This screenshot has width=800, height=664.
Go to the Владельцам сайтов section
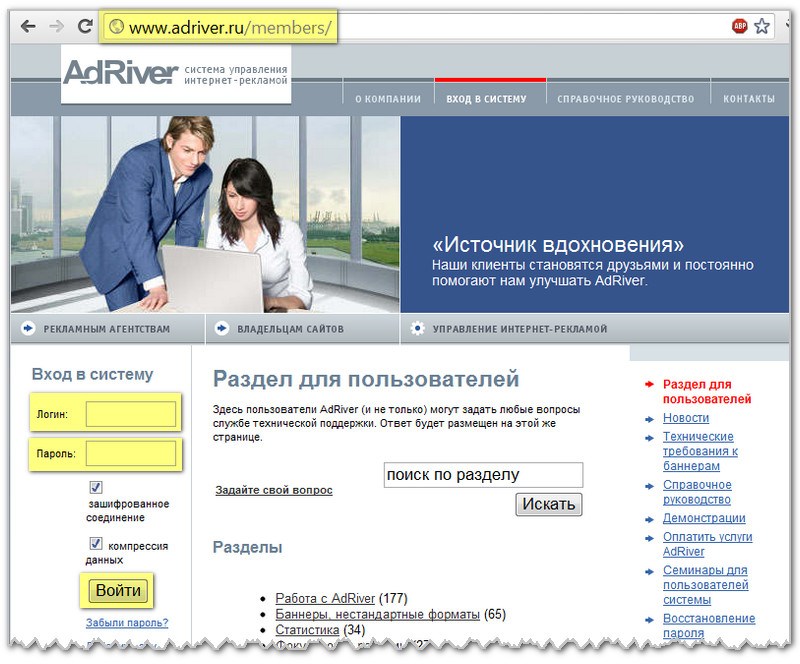290,329
